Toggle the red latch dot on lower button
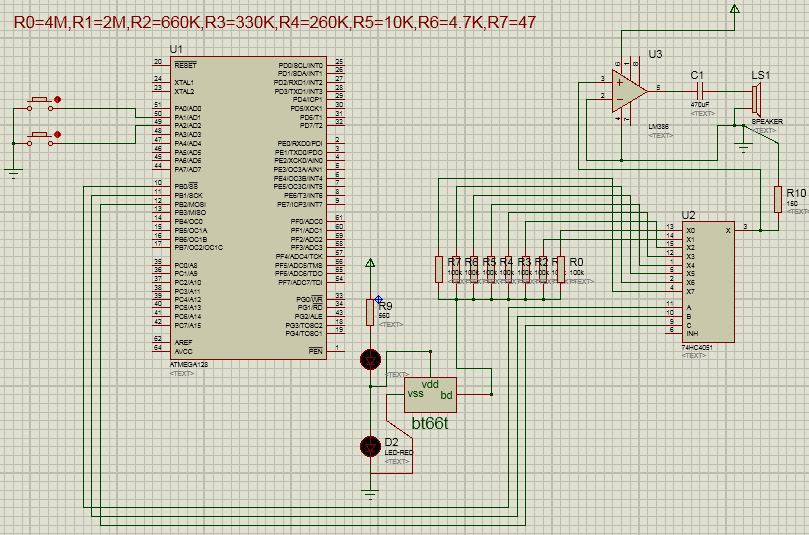Image resolution: width=809 pixels, height=535 pixels. coord(57,134)
